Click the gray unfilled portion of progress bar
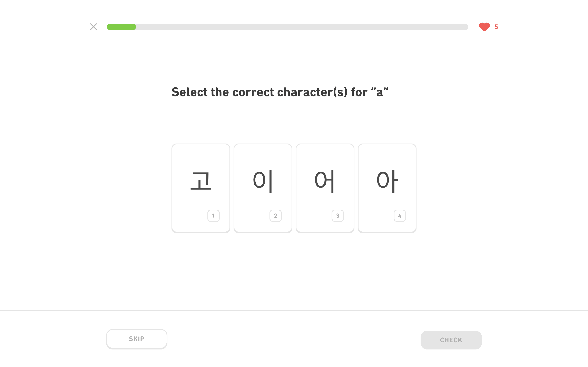This screenshot has width=588, height=367. [x=301, y=27]
